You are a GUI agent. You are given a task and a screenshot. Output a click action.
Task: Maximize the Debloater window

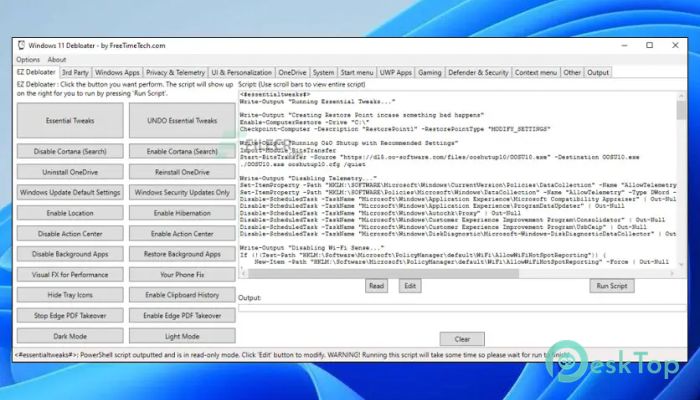pyautogui.click(x=650, y=46)
